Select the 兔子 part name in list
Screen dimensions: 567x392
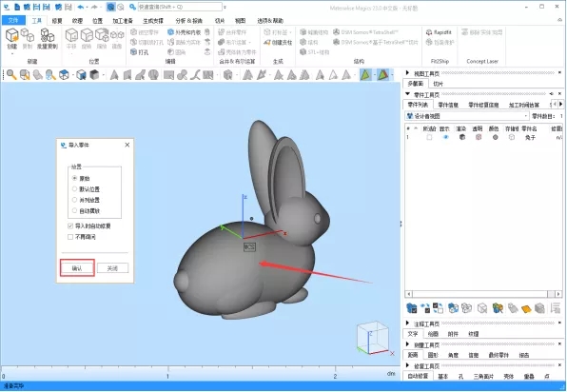tap(530, 137)
